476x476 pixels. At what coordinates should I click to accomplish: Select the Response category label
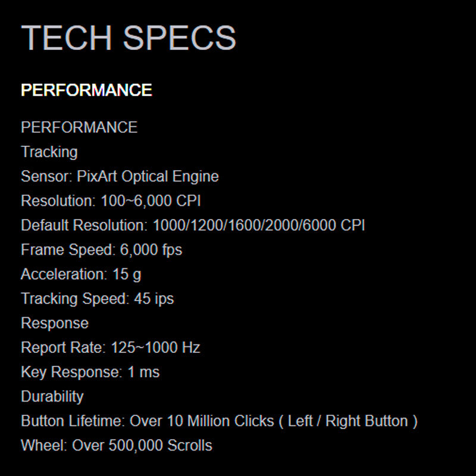(55, 323)
